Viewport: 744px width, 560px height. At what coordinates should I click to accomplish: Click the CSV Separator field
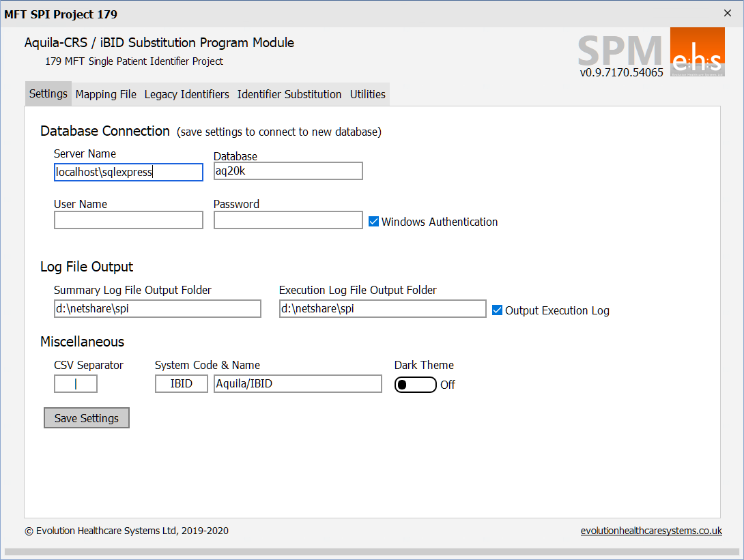pos(76,384)
